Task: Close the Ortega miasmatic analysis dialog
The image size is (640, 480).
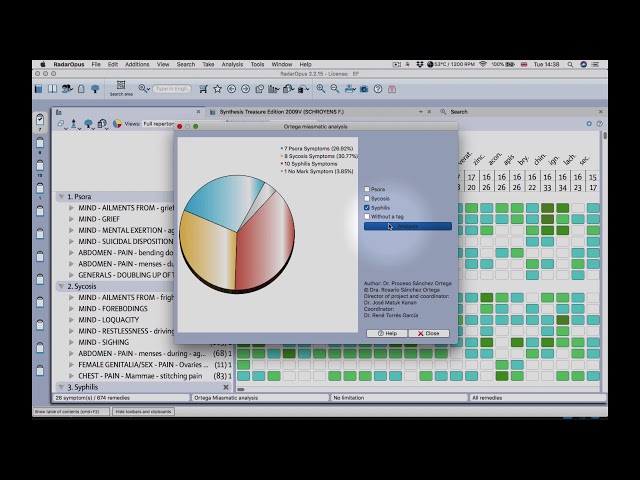Action: (429, 333)
